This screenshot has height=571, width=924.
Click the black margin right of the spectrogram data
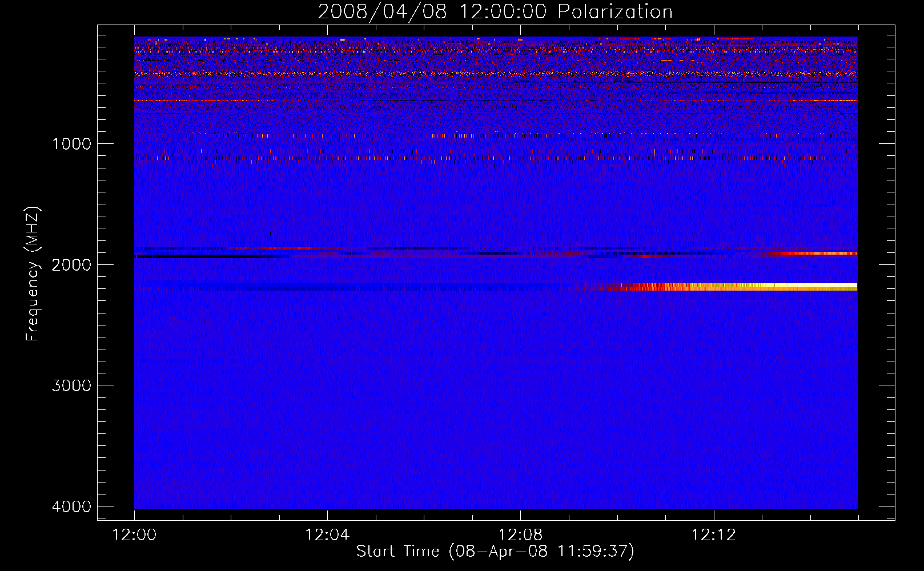[875, 274]
